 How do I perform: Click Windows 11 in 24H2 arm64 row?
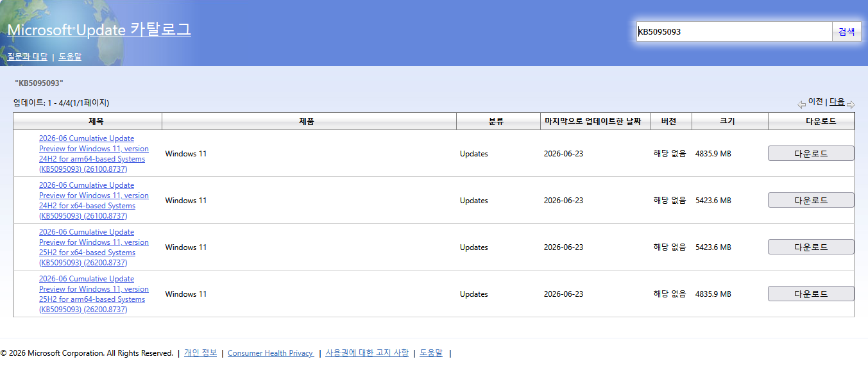186,154
